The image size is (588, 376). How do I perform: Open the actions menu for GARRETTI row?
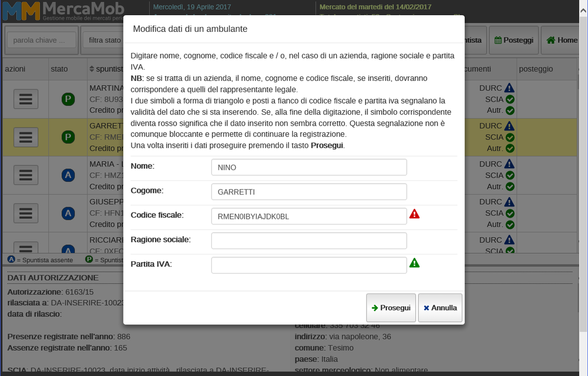(25, 137)
